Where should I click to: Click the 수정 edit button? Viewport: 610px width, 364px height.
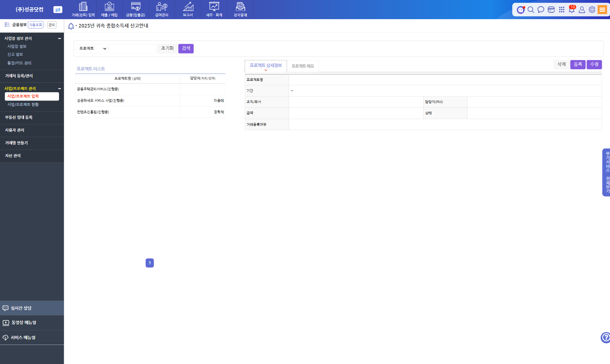tap(594, 64)
